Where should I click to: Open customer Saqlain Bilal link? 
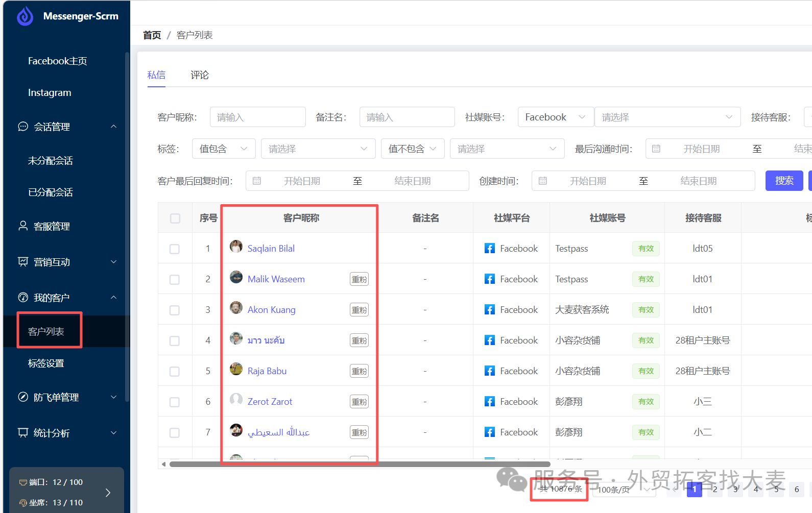271,249
